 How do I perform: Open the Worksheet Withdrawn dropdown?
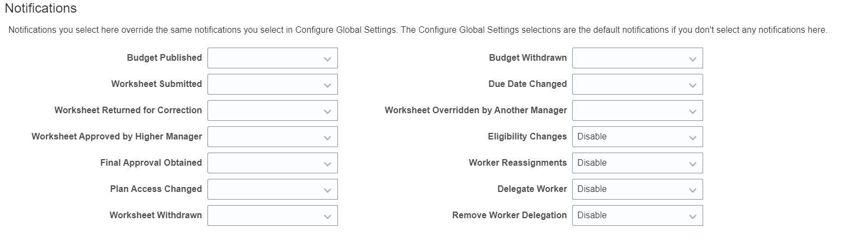point(272,215)
